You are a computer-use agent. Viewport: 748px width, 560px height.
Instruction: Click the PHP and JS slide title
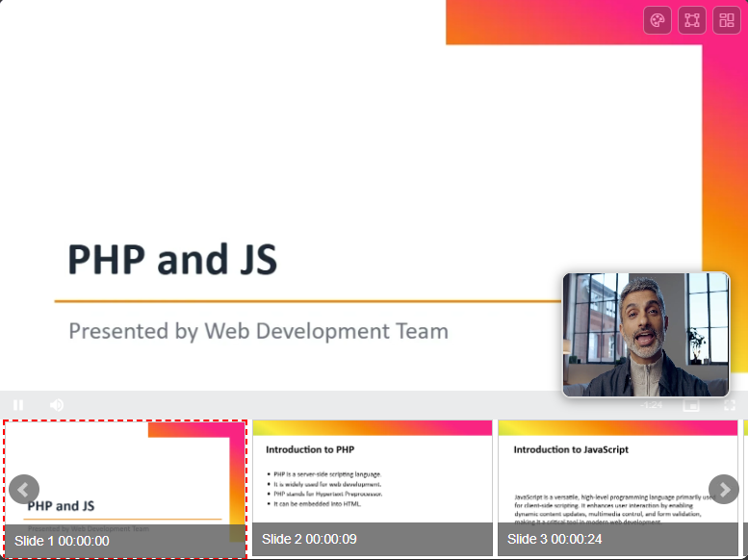pyautogui.click(x=172, y=260)
